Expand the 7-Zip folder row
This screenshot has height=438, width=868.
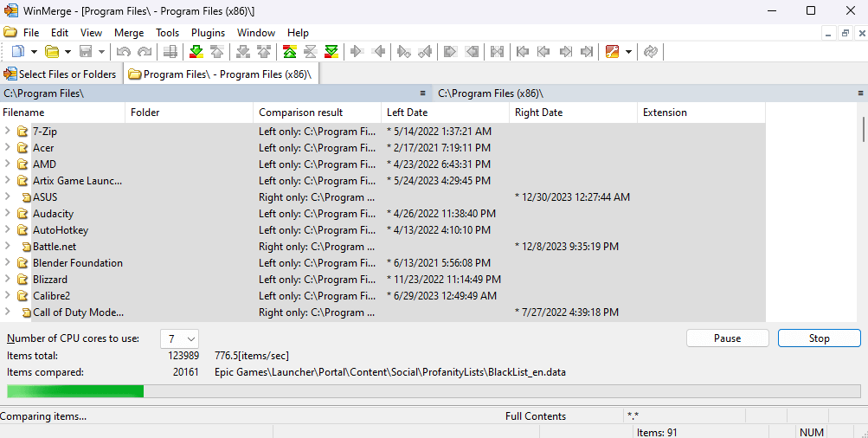(7, 132)
